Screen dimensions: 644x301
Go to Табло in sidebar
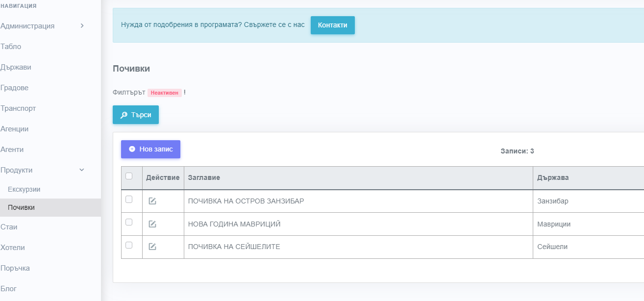[11, 47]
